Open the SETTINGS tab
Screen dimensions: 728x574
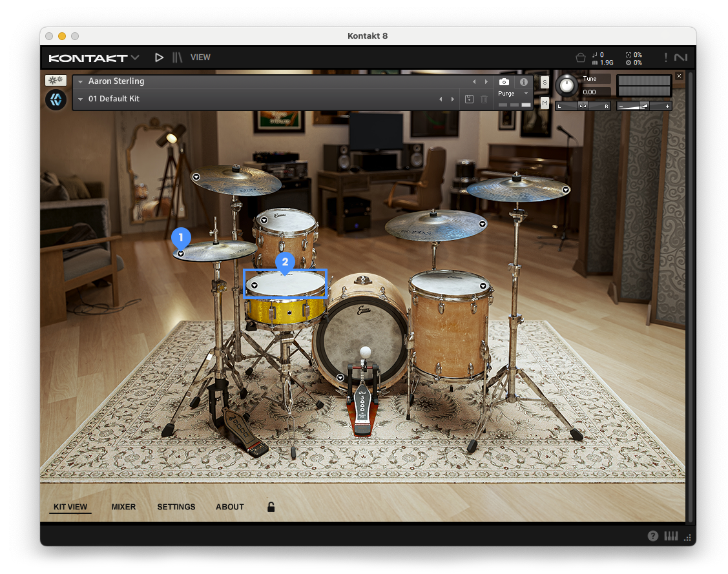(x=176, y=507)
